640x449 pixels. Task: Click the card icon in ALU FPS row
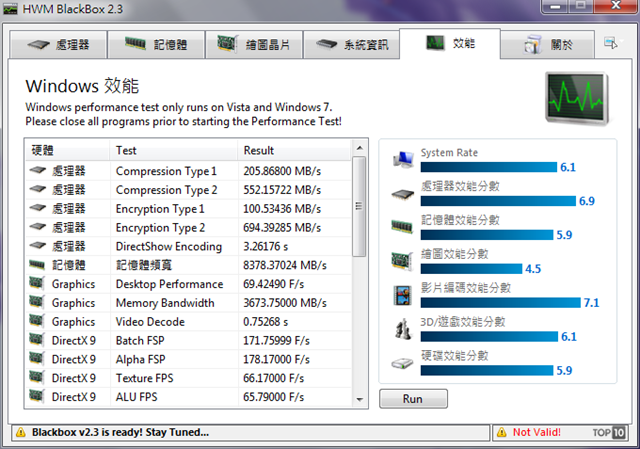[36, 396]
